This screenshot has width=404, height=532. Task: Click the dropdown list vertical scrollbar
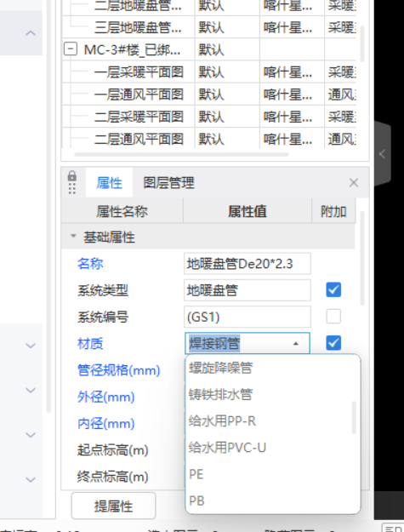point(354,417)
